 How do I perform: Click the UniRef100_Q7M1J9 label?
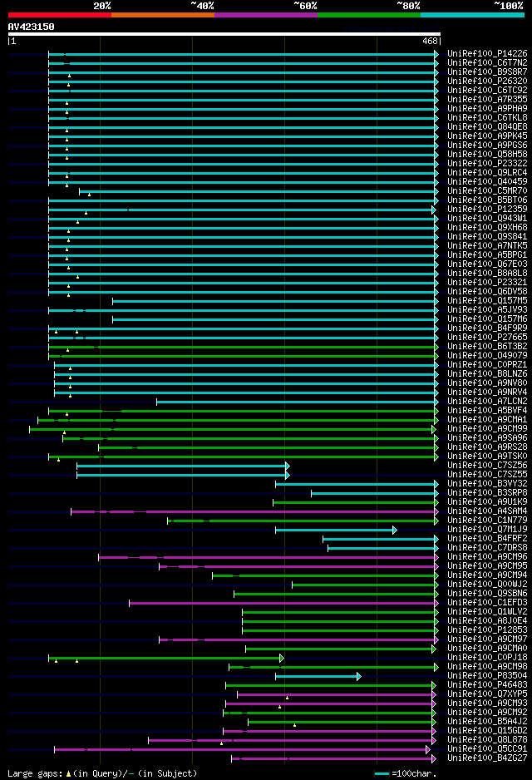click(x=487, y=529)
